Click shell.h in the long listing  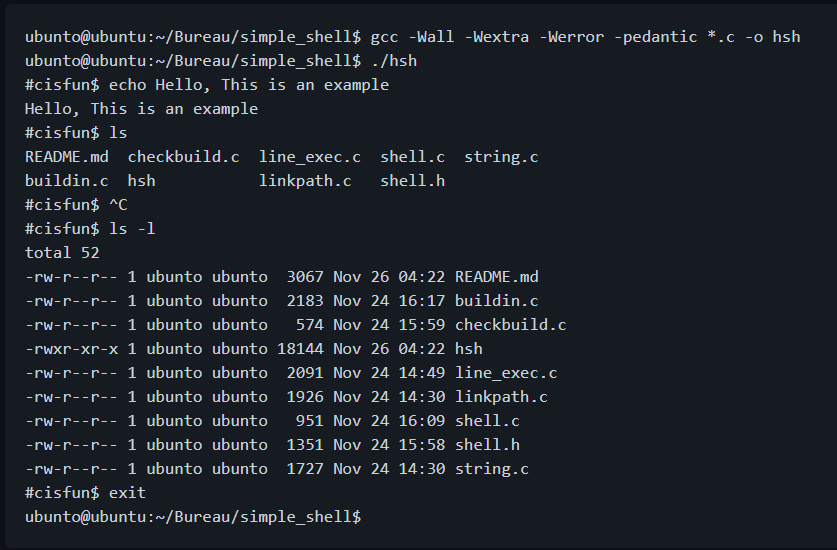(487, 445)
